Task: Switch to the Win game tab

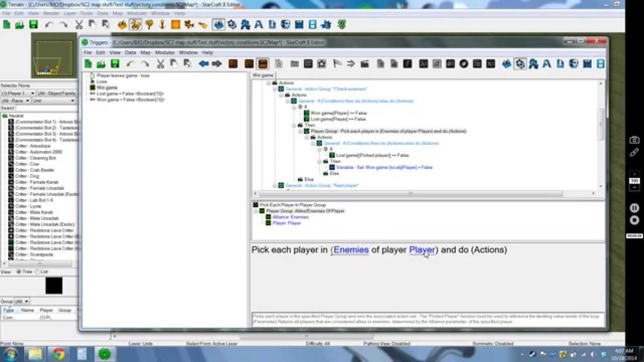Action: 263,75
